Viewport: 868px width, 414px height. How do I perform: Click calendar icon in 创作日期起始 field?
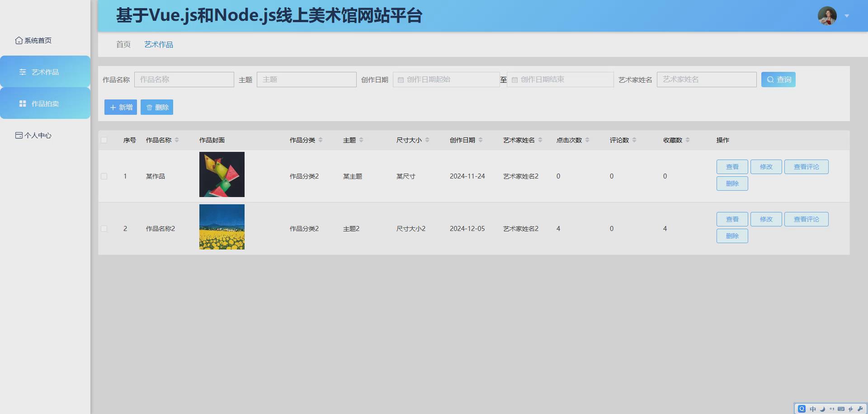click(x=401, y=80)
